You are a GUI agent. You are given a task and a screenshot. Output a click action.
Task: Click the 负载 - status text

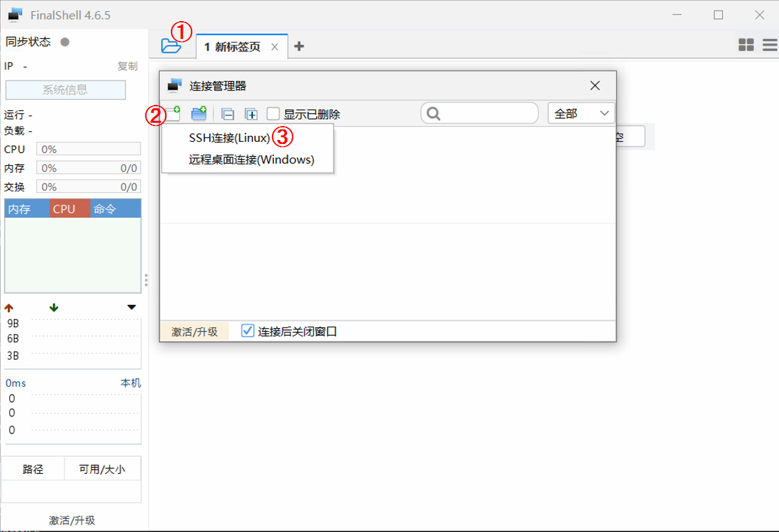tap(18, 131)
